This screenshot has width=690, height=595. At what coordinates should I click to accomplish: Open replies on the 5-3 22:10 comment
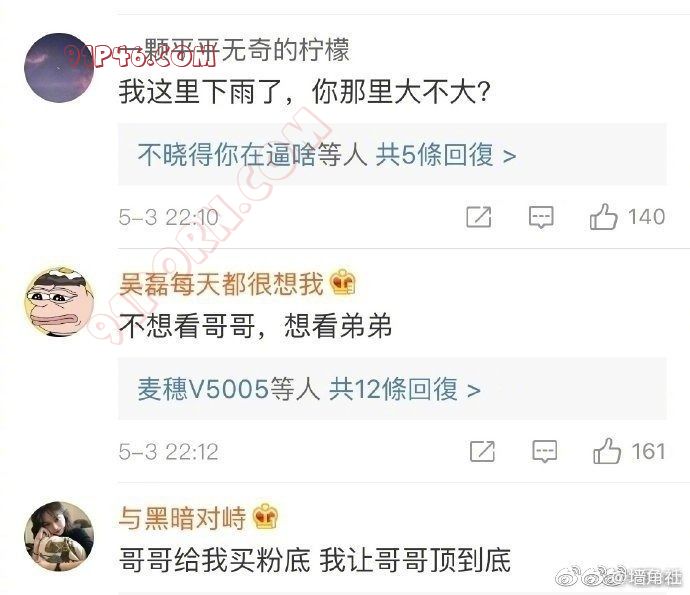click(x=541, y=217)
